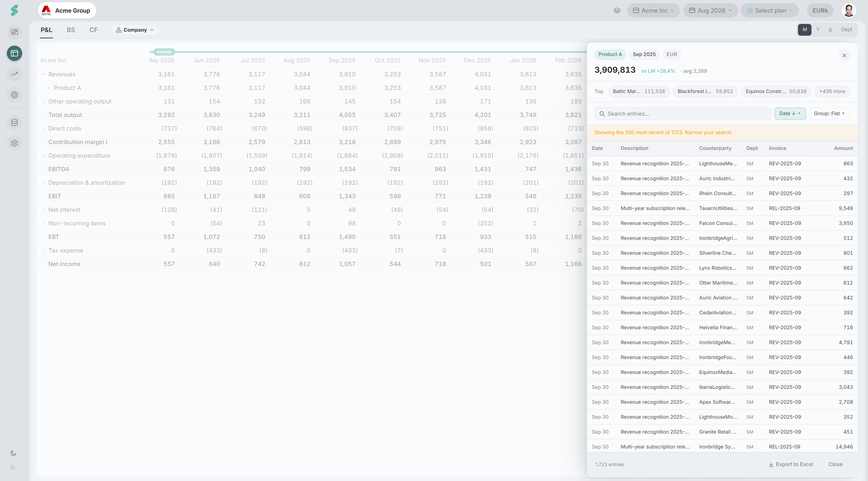Open the Acme Inc entity dropdown
Viewport: 868px width, 481px height.
click(x=653, y=10)
